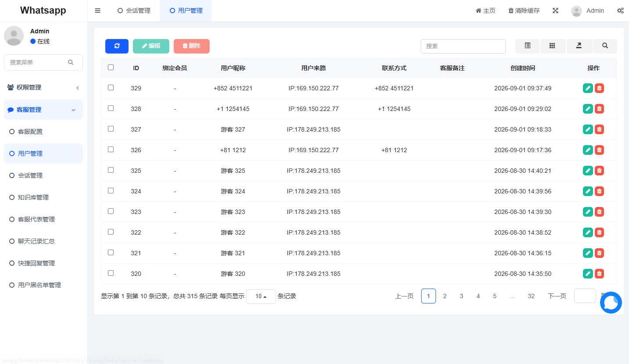
Task: Jump to last page 32
Action: coord(531,296)
